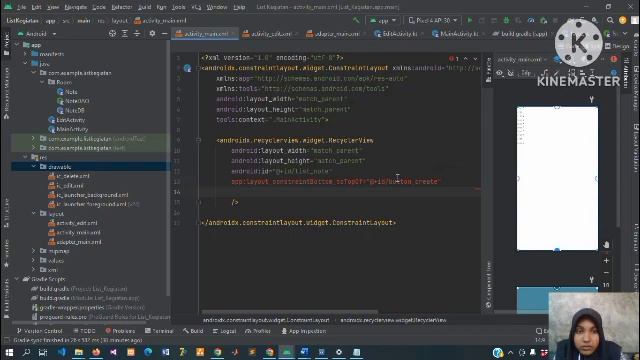Collapse the Gradle Scripts node
The width and height of the screenshot is (640, 360).
point(17,279)
